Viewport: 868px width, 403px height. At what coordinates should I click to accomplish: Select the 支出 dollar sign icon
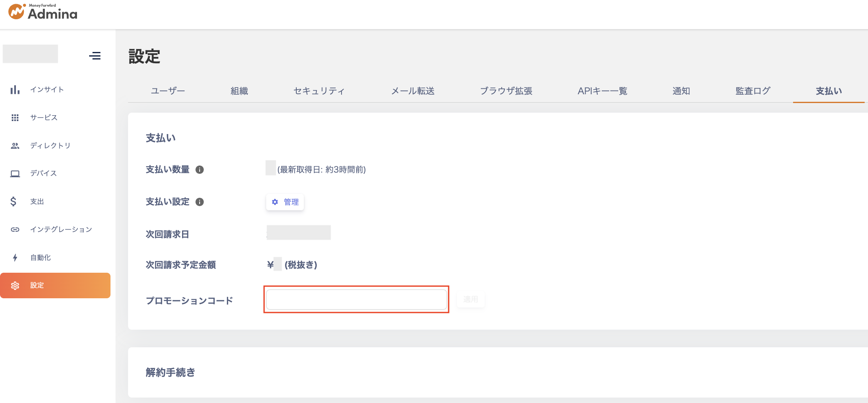click(x=14, y=201)
